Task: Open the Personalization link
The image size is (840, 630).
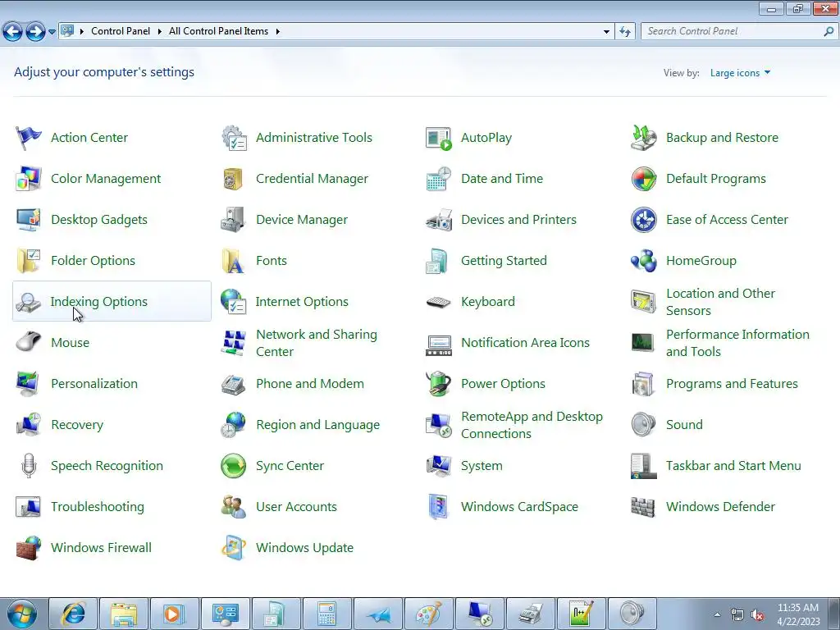Action: point(94,384)
